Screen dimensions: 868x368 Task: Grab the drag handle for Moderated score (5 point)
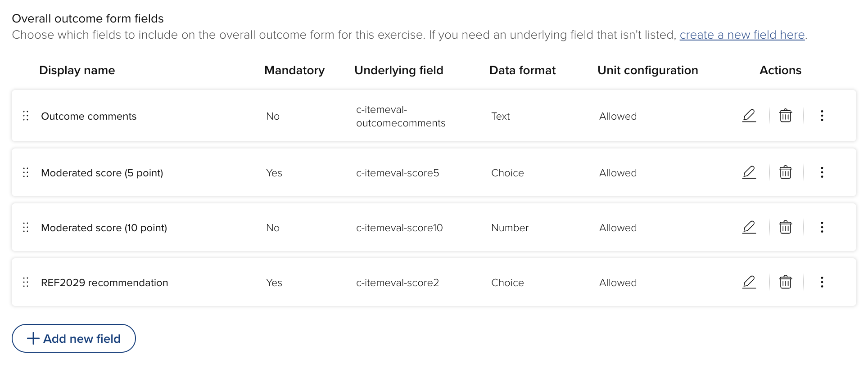point(26,173)
